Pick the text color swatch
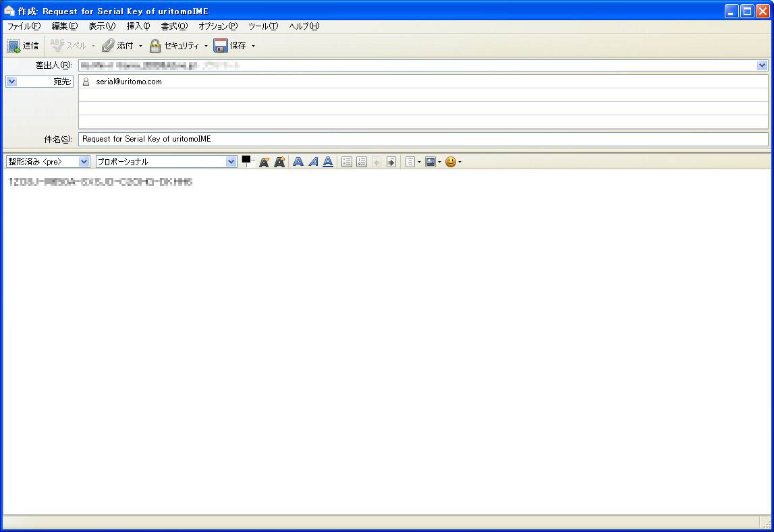This screenshot has width=774, height=532. (x=246, y=160)
